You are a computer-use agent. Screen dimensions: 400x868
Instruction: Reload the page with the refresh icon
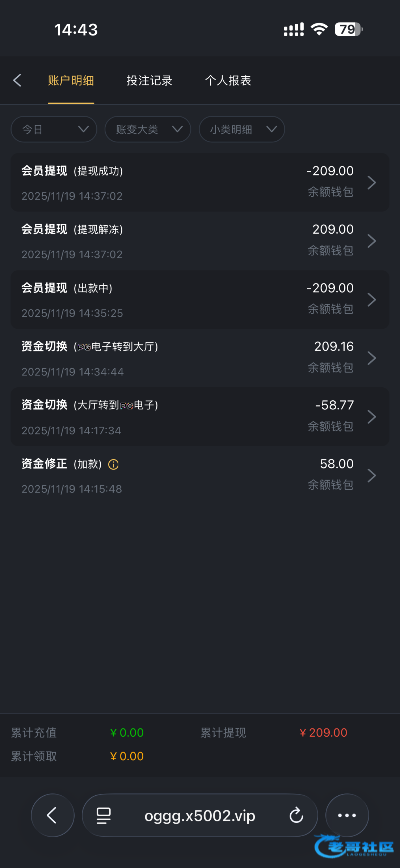click(296, 815)
